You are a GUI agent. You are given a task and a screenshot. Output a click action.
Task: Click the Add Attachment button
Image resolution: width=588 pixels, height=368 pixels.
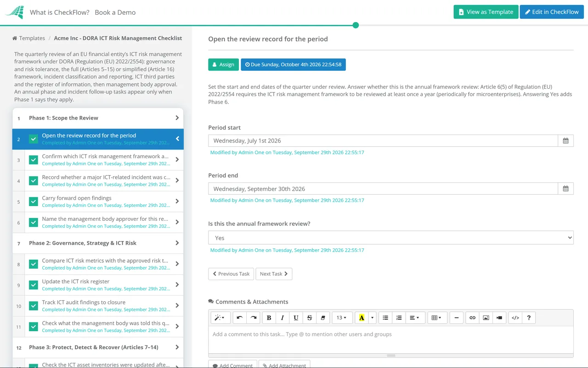(284, 365)
